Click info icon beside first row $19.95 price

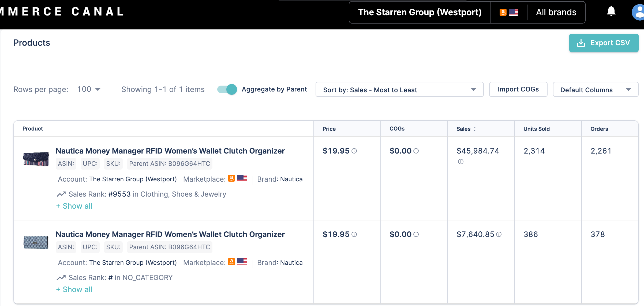point(354,151)
